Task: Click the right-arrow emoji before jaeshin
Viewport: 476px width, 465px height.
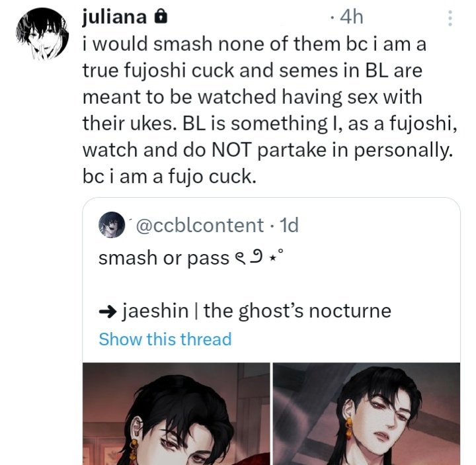Action: coord(108,310)
